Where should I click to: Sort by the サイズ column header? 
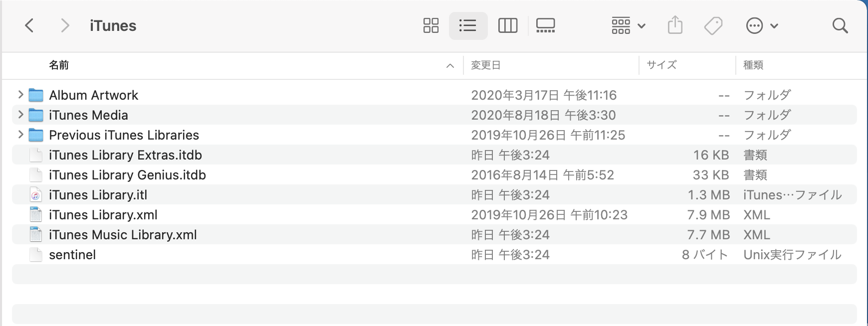pos(661,65)
